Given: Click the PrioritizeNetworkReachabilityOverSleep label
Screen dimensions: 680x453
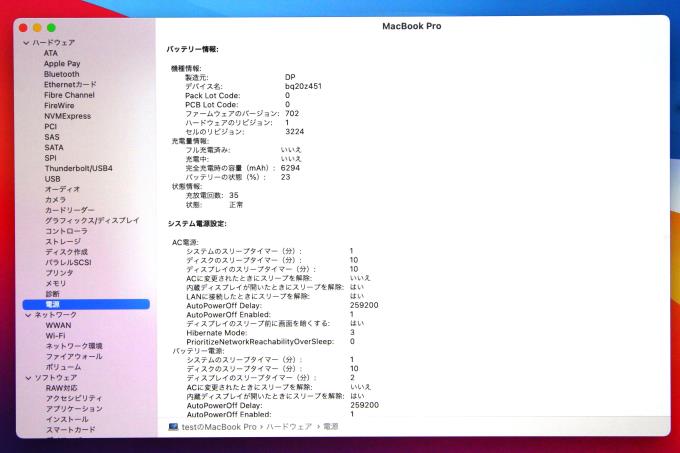Looking at the screenshot, I should click(260, 342).
